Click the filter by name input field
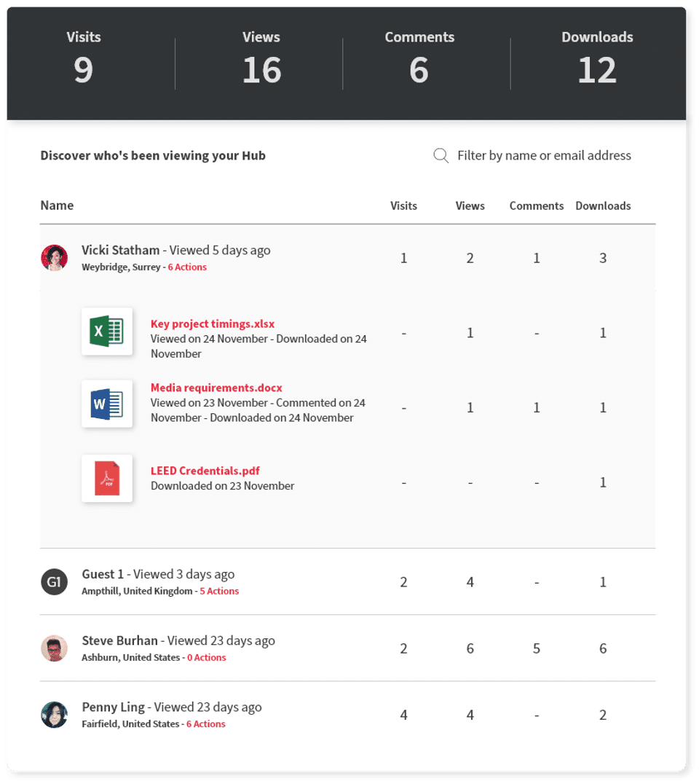The image size is (699, 784). [x=544, y=155]
